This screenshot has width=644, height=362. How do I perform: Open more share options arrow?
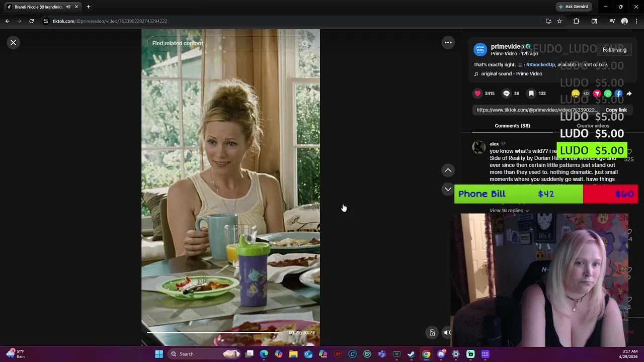tap(629, 94)
